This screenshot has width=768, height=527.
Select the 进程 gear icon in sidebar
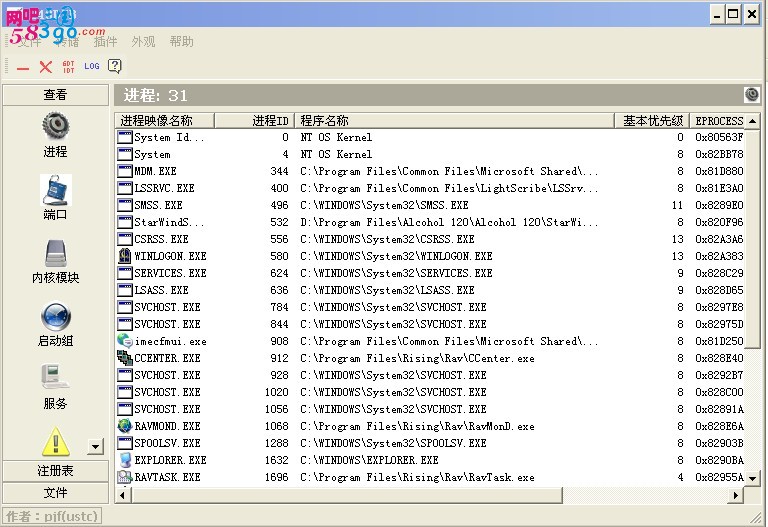(x=55, y=125)
